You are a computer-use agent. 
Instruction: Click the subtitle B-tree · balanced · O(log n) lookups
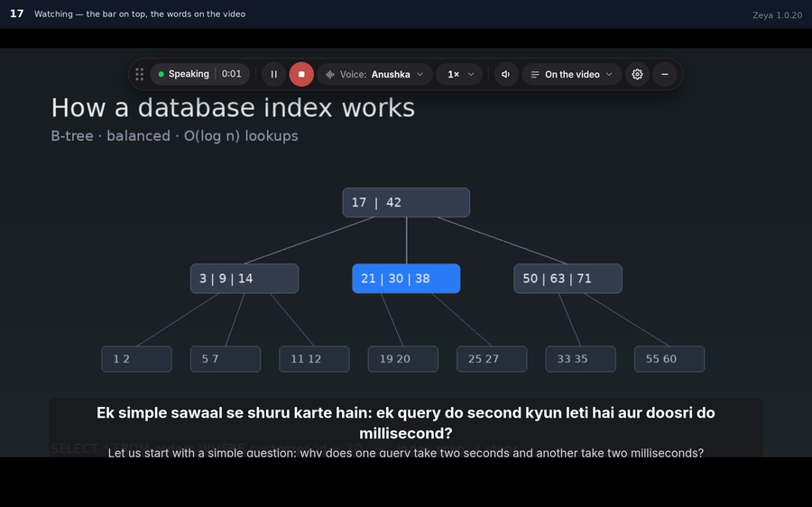click(174, 136)
